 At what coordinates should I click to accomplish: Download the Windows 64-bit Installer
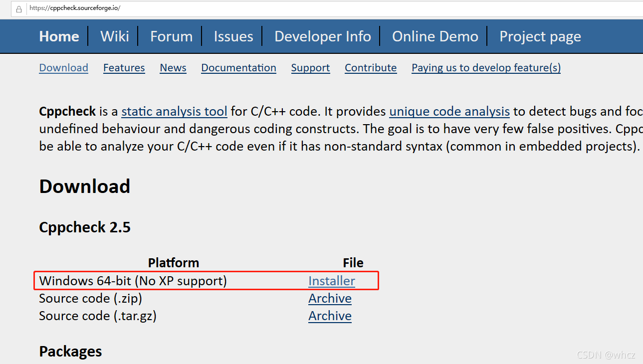[332, 281]
